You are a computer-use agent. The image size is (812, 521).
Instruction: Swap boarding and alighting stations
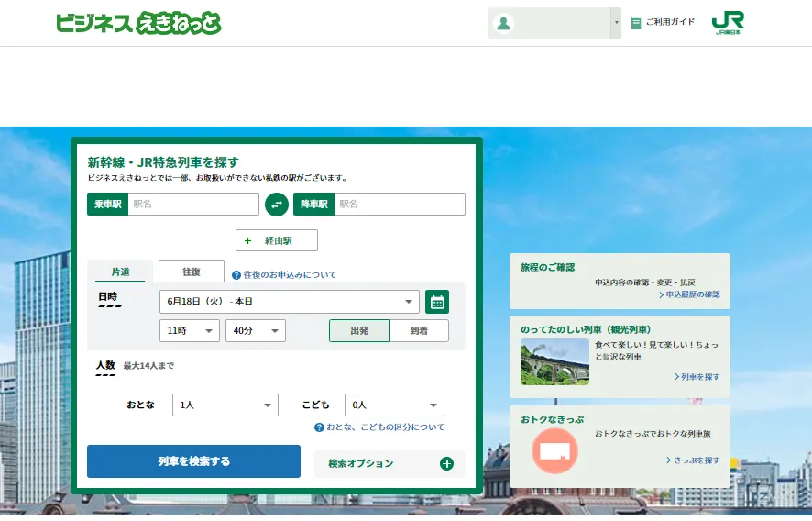pos(277,205)
